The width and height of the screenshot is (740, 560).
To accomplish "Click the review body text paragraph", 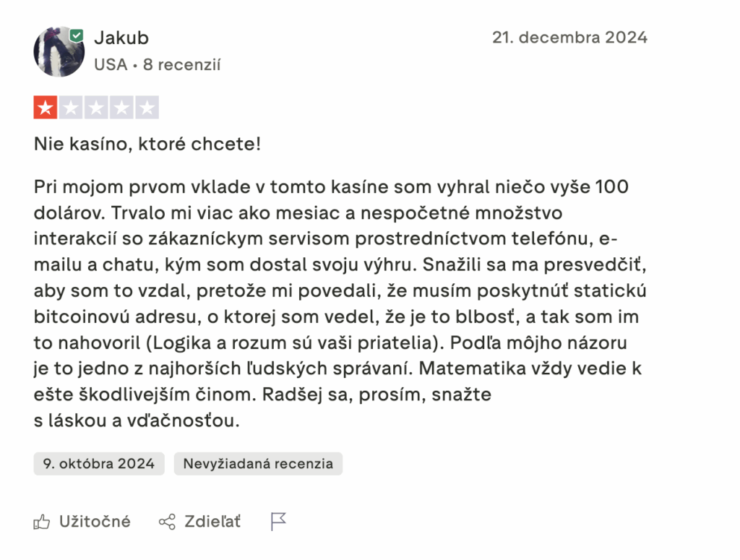I will (x=338, y=303).
